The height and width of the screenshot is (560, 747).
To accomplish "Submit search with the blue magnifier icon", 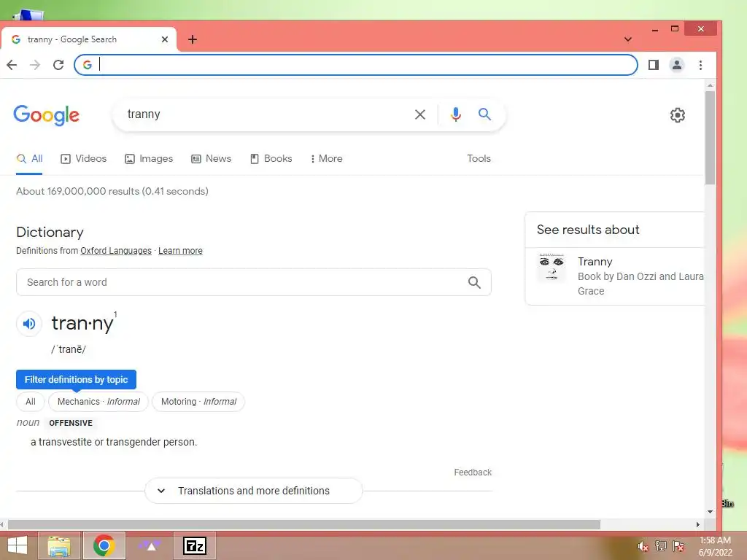I will (x=484, y=114).
